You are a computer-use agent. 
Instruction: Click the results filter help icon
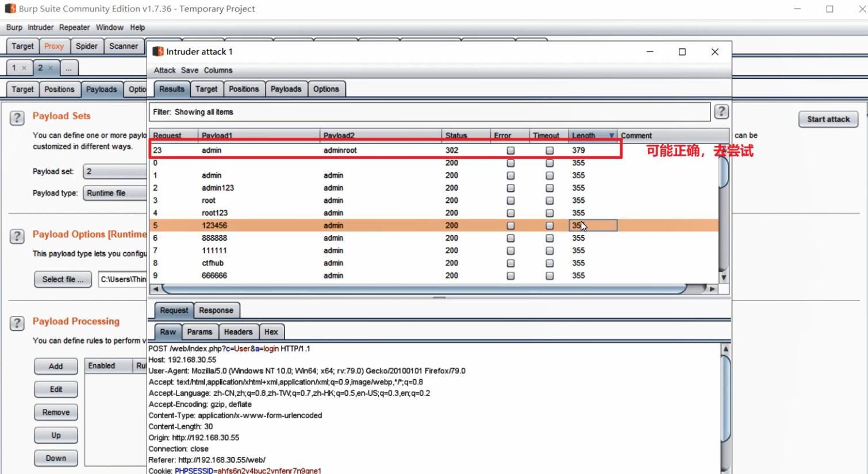(x=721, y=111)
